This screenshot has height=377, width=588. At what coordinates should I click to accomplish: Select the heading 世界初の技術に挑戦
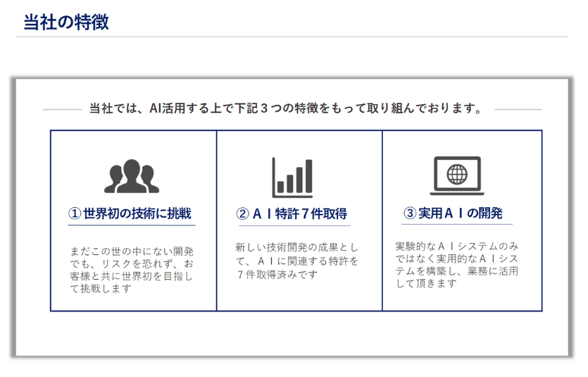pos(138,214)
